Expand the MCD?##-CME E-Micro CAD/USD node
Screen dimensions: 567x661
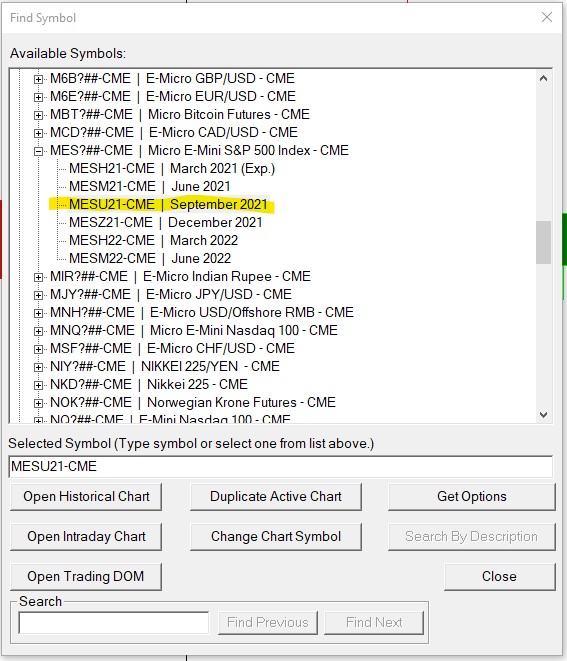pos(38,133)
